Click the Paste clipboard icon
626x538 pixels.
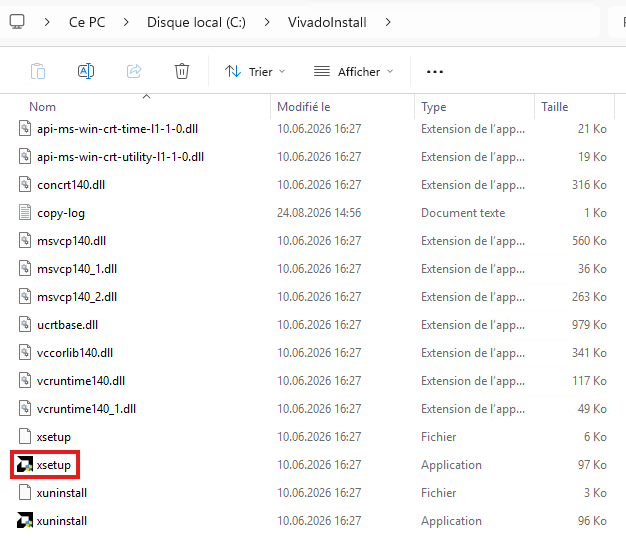tap(38, 71)
